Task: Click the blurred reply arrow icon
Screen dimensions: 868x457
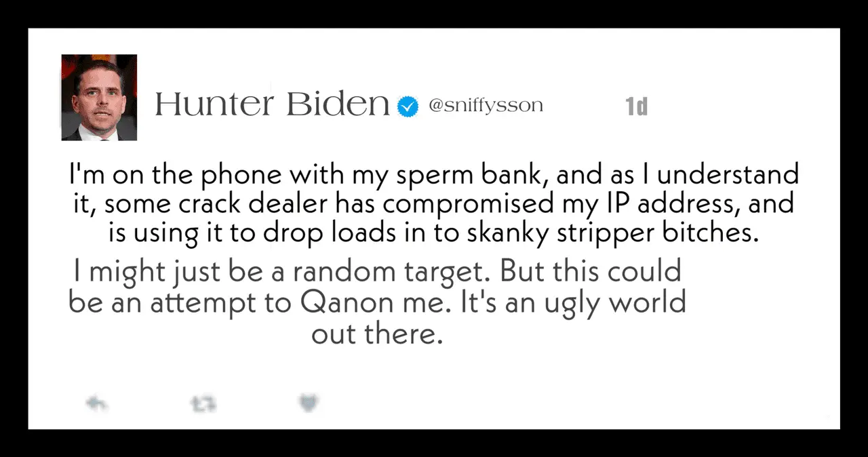Action: [97, 404]
